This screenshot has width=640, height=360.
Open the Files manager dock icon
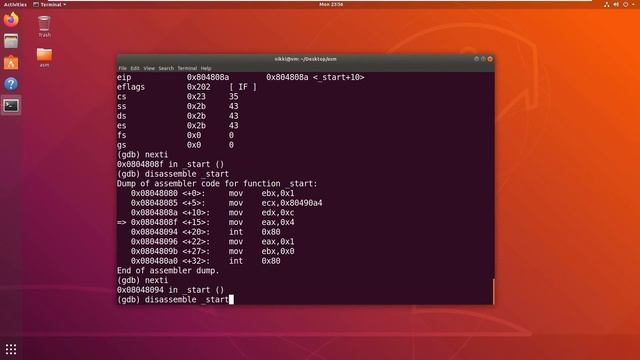(x=11, y=41)
